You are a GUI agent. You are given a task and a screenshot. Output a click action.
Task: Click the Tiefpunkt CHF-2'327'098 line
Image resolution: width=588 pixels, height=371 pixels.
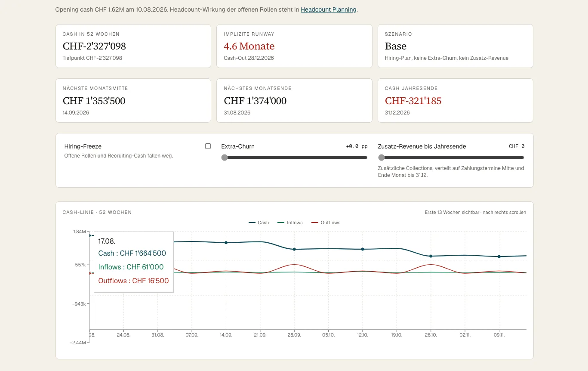pos(92,58)
